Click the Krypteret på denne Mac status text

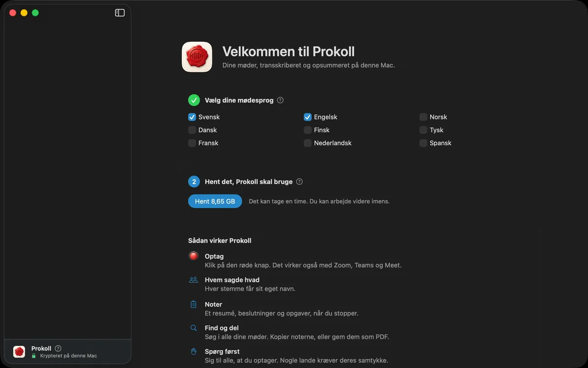point(69,356)
